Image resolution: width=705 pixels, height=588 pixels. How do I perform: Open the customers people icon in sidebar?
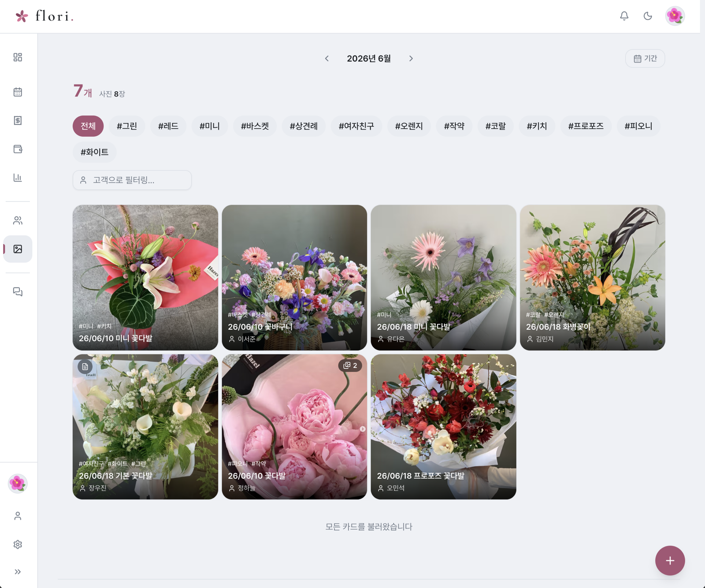18,220
